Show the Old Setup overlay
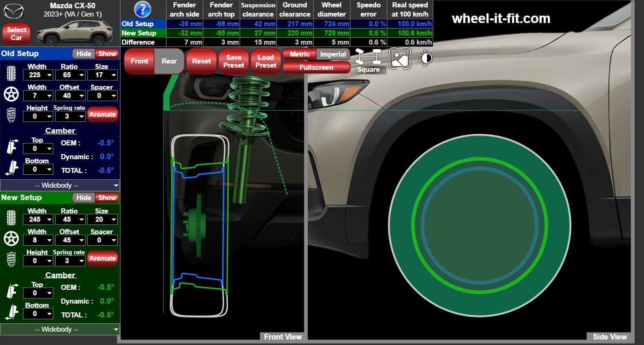This screenshot has width=644, height=345. 107,54
